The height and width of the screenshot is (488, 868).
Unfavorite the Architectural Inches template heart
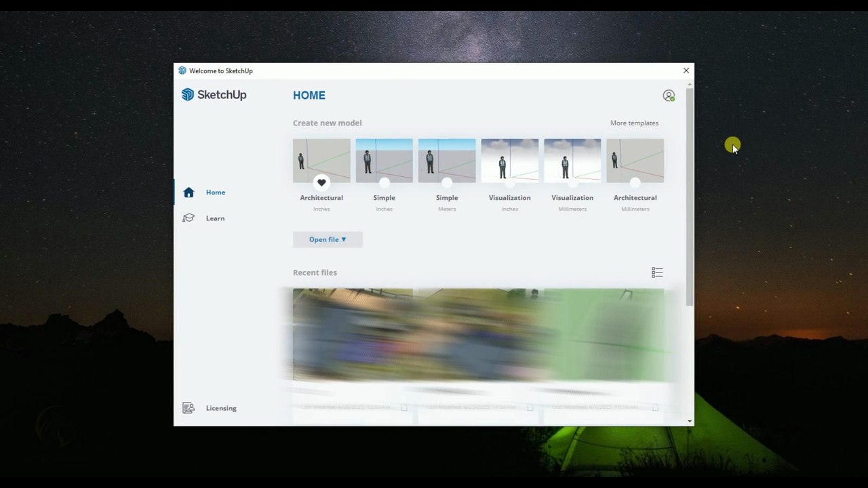[321, 182]
